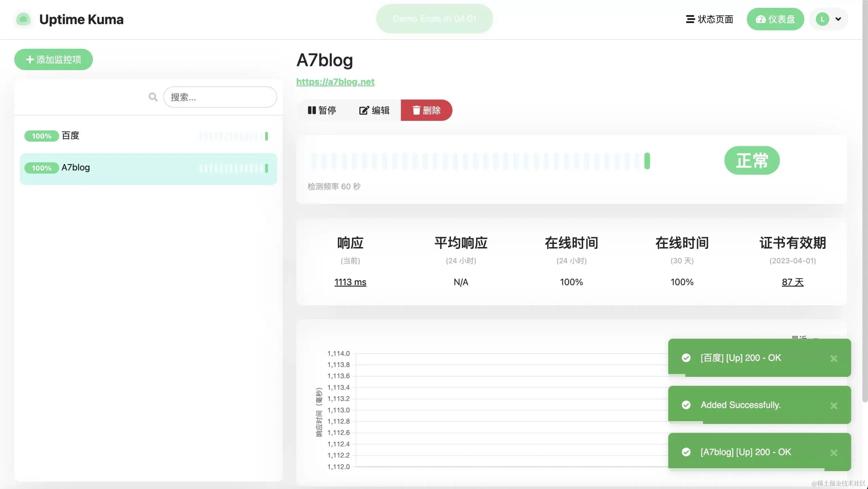Open the user avatar dropdown menu
Image resolution: width=868 pixels, height=489 pixels.
[x=828, y=19]
